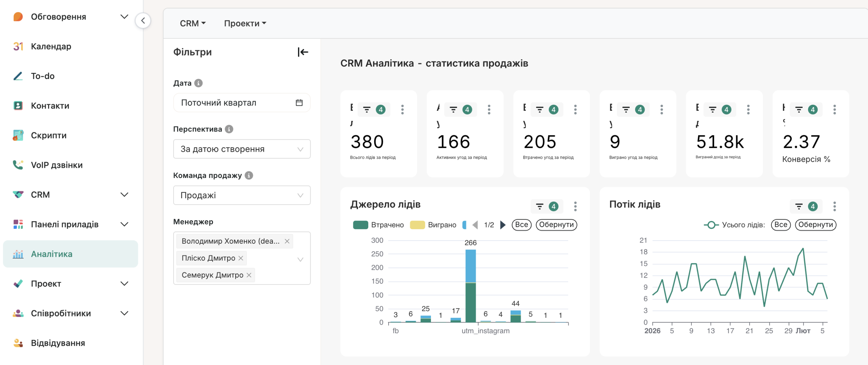Viewport: 868px width, 365px height.
Task: Go to next legend page in Джерело лідів
Action: click(503, 225)
